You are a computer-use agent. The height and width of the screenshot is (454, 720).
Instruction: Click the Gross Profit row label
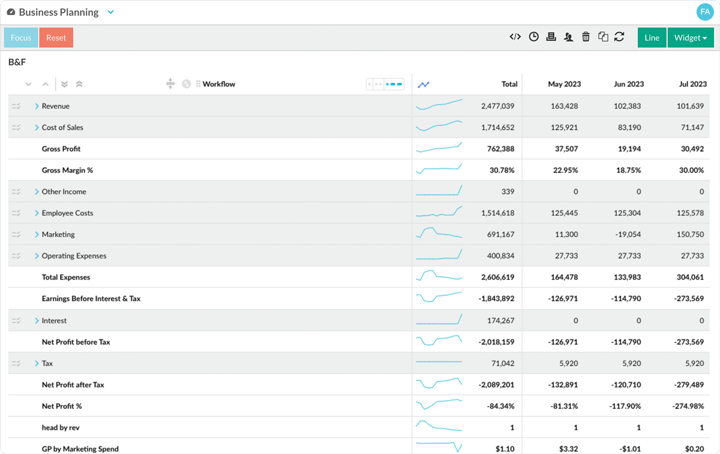coord(61,149)
